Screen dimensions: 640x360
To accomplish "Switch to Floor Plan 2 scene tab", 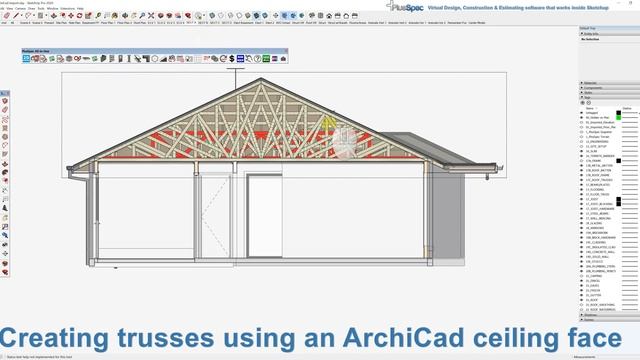I will pyautogui.click(x=124, y=23).
